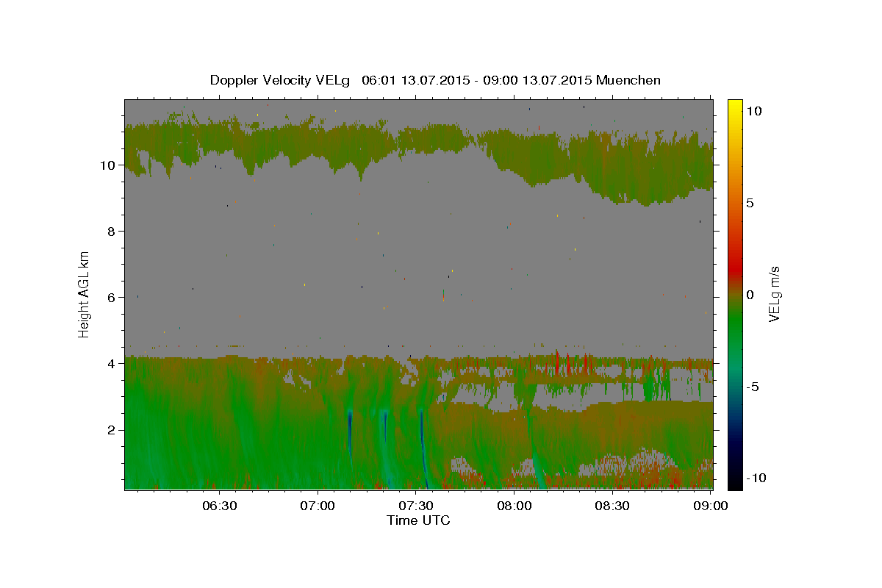Click the 09:00 time tick label
This screenshot has width=882, height=588.
pyautogui.click(x=710, y=506)
